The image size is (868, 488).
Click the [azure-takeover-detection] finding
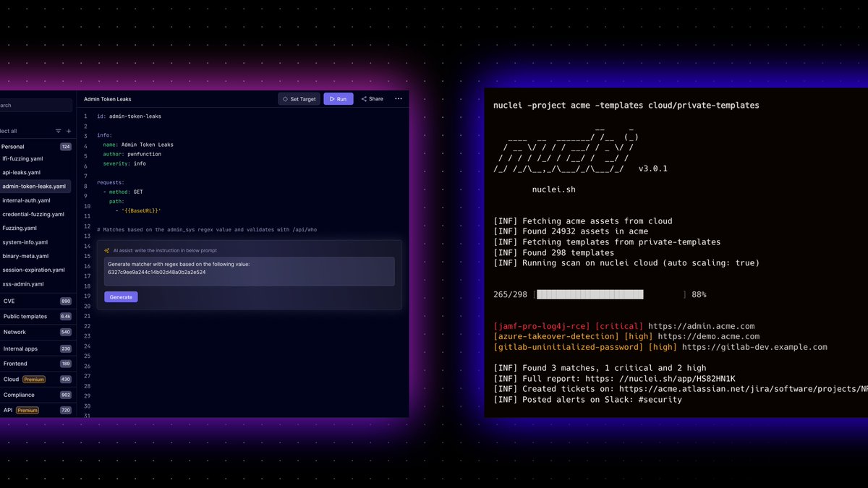556,337
